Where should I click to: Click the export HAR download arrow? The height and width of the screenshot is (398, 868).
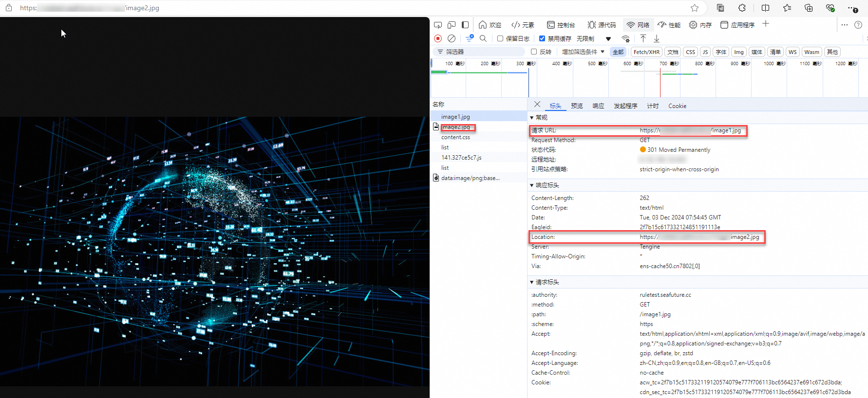pyautogui.click(x=657, y=38)
